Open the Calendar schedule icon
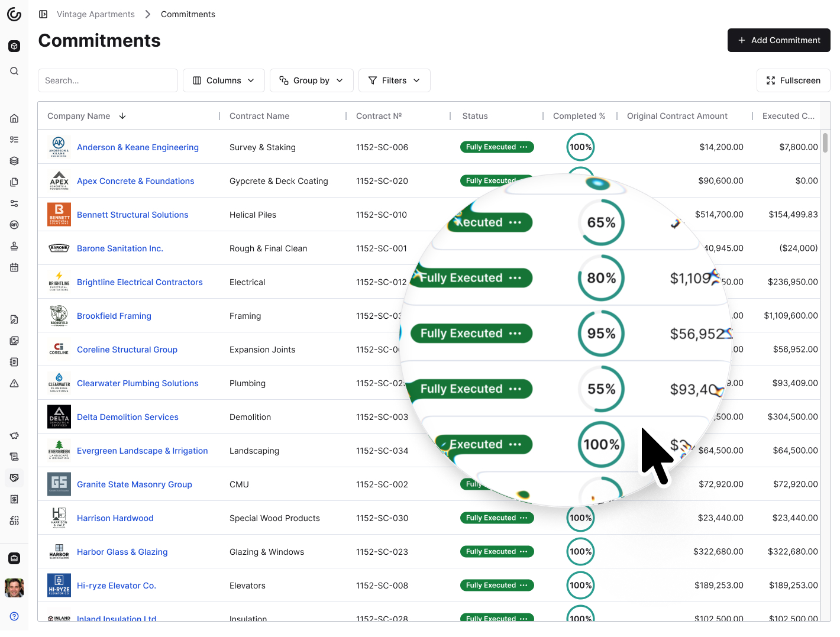Image resolution: width=840 pixels, height=637 pixels. tap(14, 267)
